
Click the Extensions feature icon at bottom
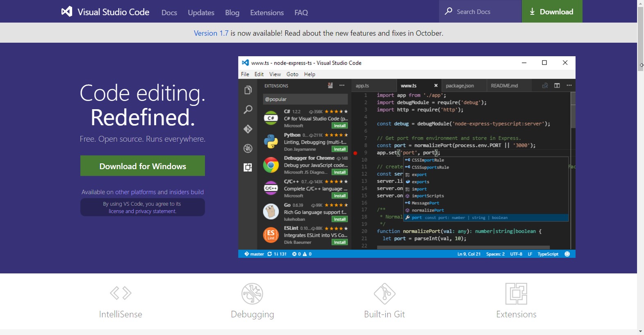[x=516, y=294]
